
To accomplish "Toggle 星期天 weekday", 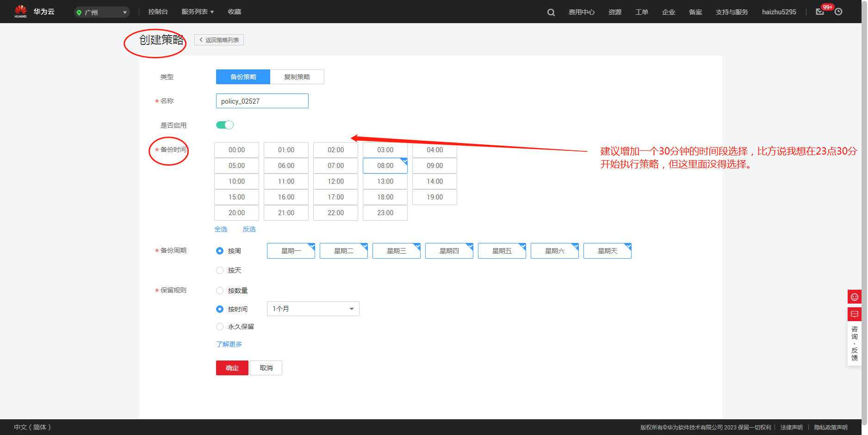I will [x=608, y=251].
